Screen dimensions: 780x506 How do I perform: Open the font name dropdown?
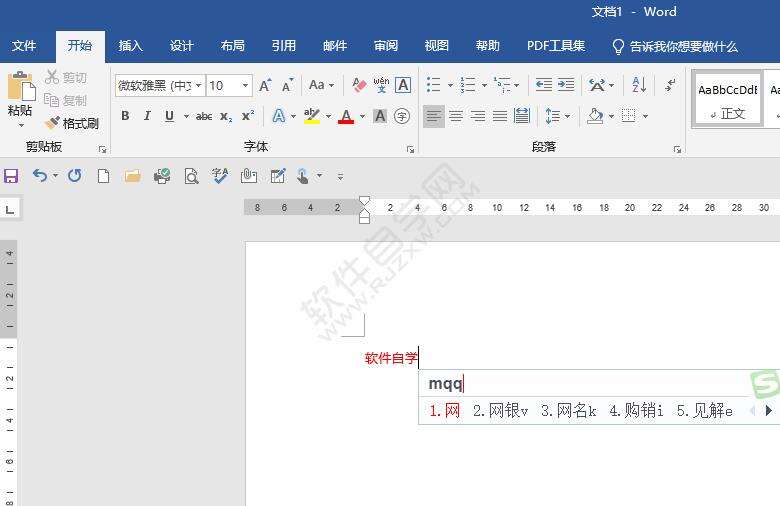pyautogui.click(x=198, y=86)
